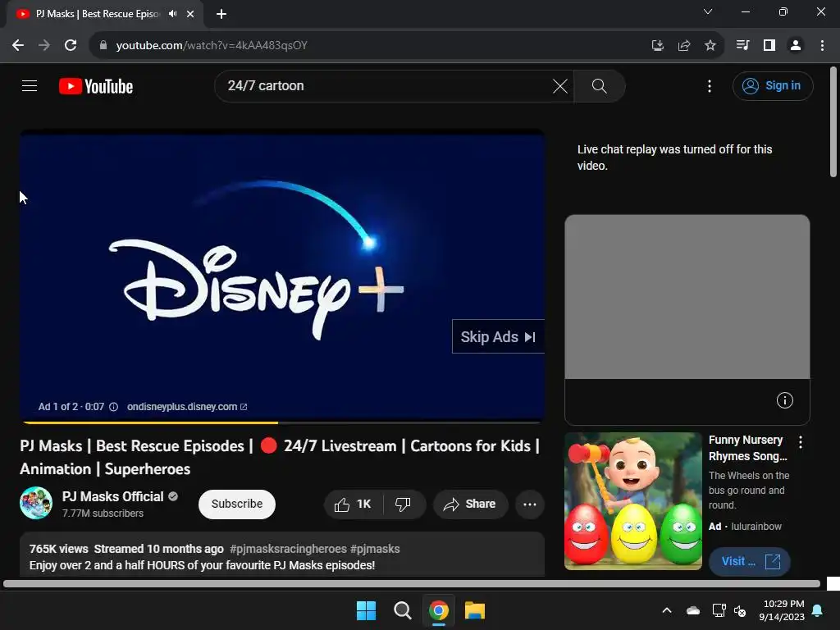Click the #pjmasks hashtag

point(375,549)
